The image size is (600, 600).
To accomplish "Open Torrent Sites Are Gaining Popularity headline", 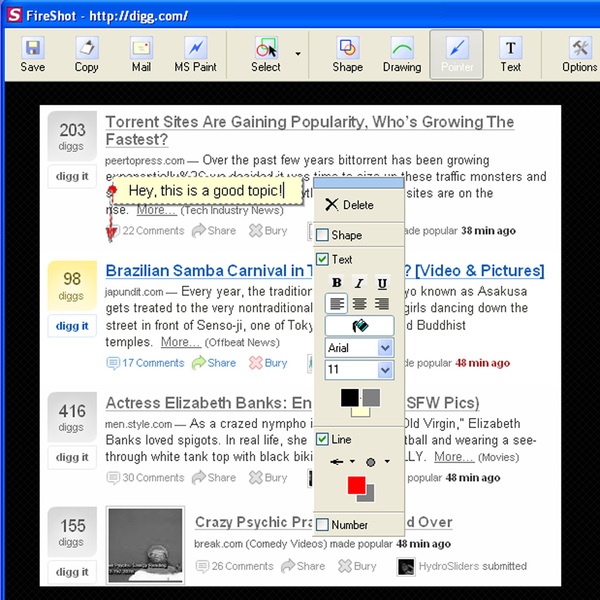I will (310, 130).
